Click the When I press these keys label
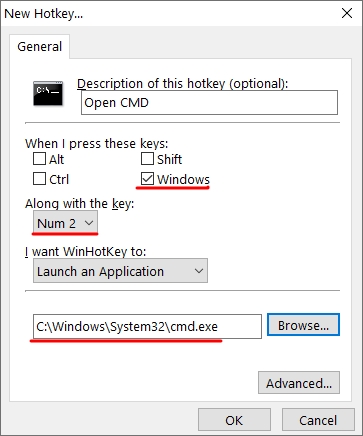This screenshot has width=363, height=436. point(97,144)
